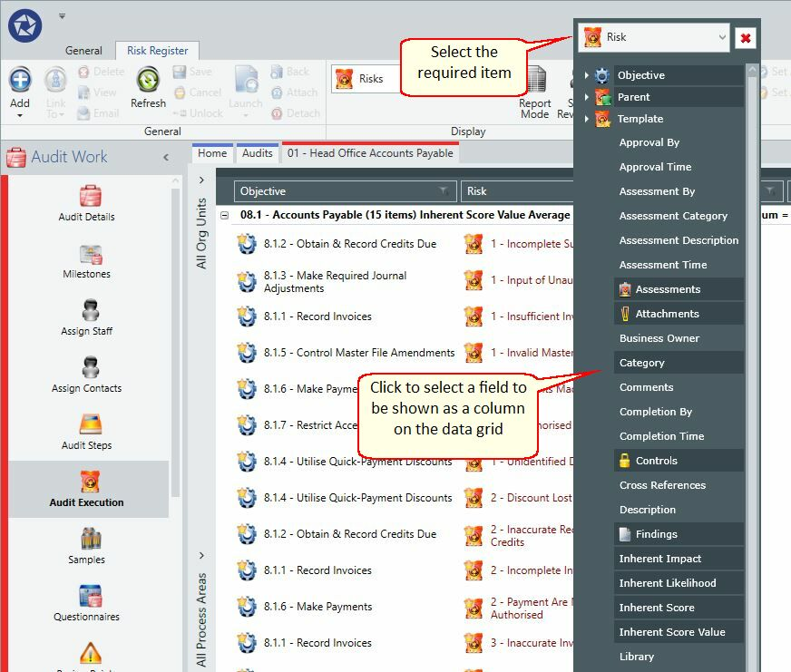This screenshot has height=672, width=791.
Task: Select row 8.1.3 - Make Required Journal Adjustments
Action: [335, 282]
